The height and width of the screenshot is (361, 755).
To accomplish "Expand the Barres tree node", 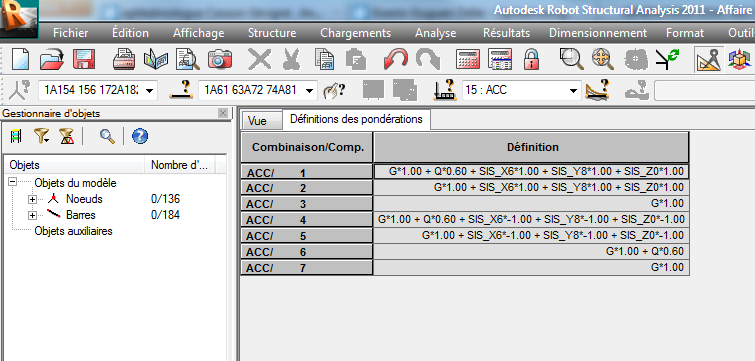I will 33,215.
